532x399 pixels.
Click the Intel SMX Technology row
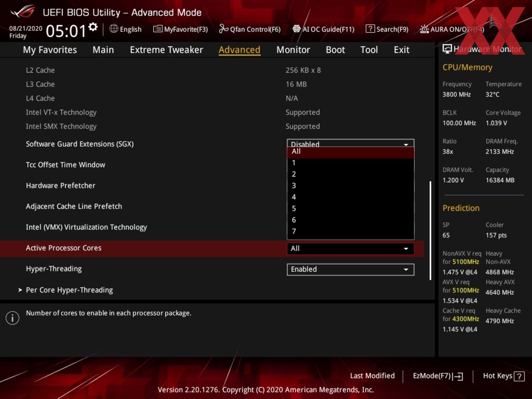click(x=211, y=126)
